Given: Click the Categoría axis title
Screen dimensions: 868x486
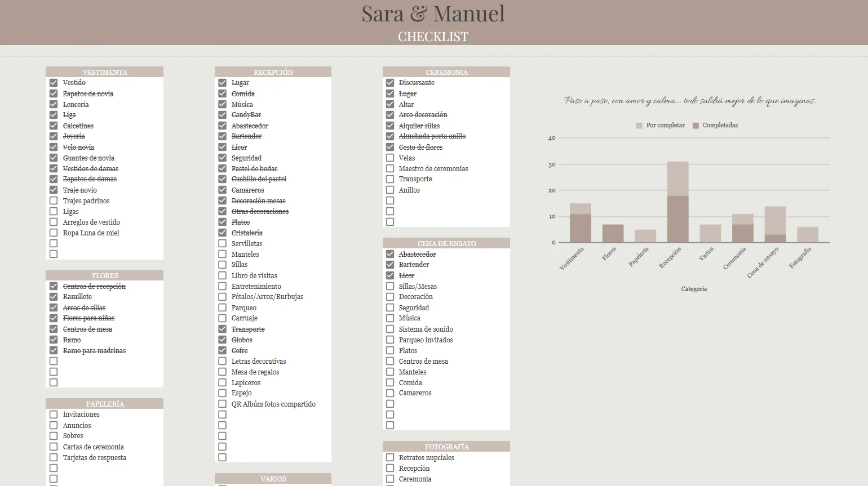Looking at the screenshot, I should [x=694, y=289].
